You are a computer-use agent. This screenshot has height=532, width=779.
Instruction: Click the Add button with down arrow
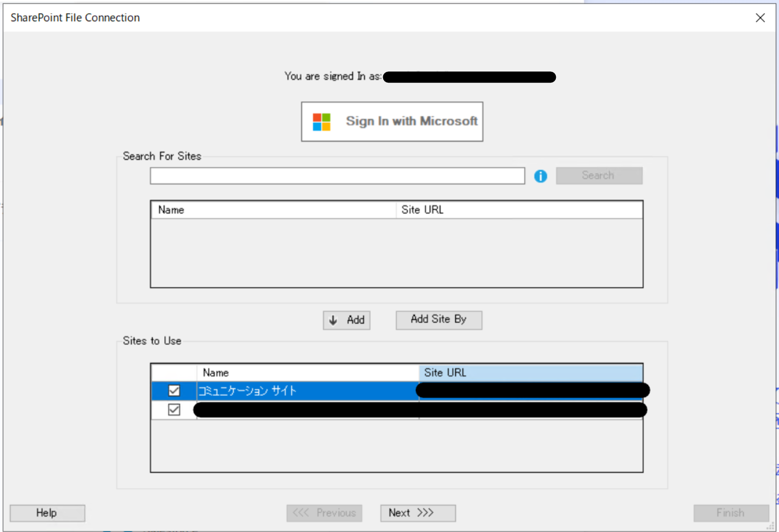point(347,320)
